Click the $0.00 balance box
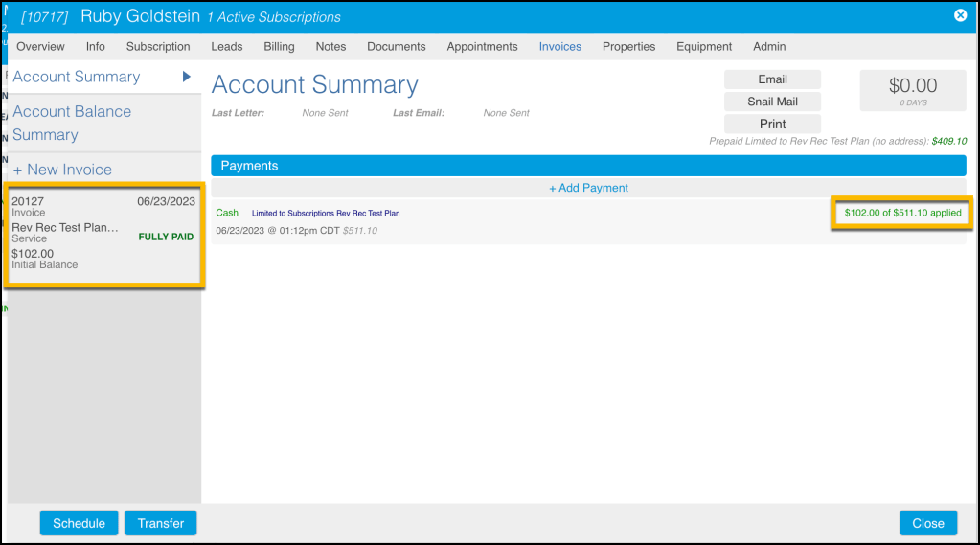Screen dimensions: 980x545 click(912, 90)
